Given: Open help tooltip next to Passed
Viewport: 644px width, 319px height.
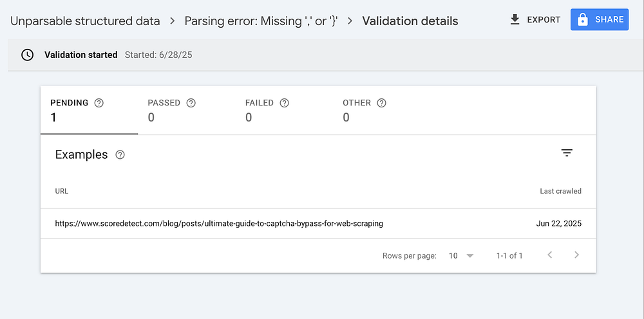Looking at the screenshot, I should coord(191,103).
